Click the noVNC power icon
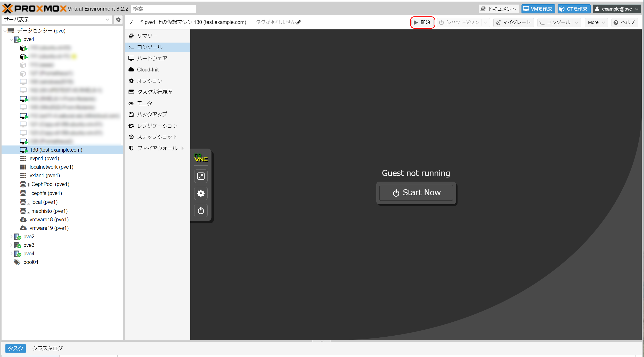The image size is (644, 357). tap(201, 210)
